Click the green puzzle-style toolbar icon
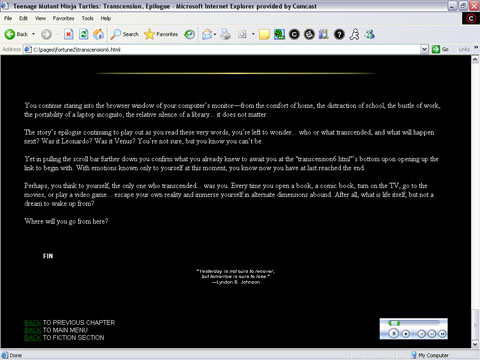The height and width of the screenshot is (360, 480). pos(279,34)
